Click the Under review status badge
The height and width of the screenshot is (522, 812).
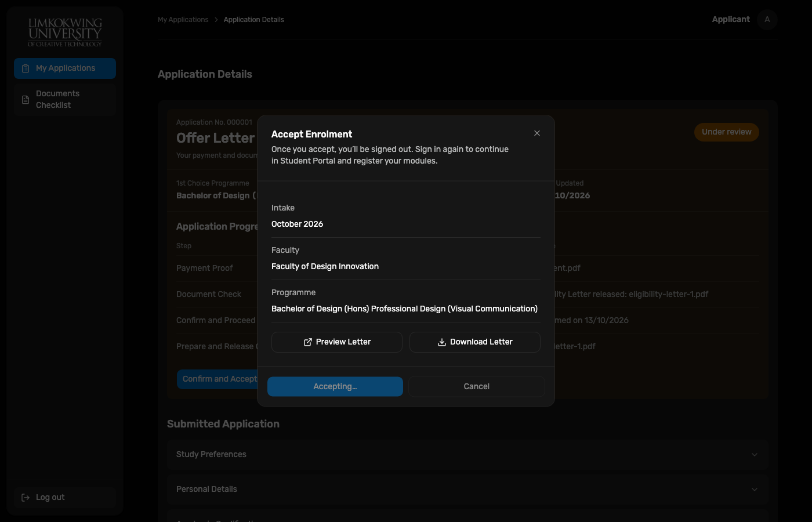(727, 132)
